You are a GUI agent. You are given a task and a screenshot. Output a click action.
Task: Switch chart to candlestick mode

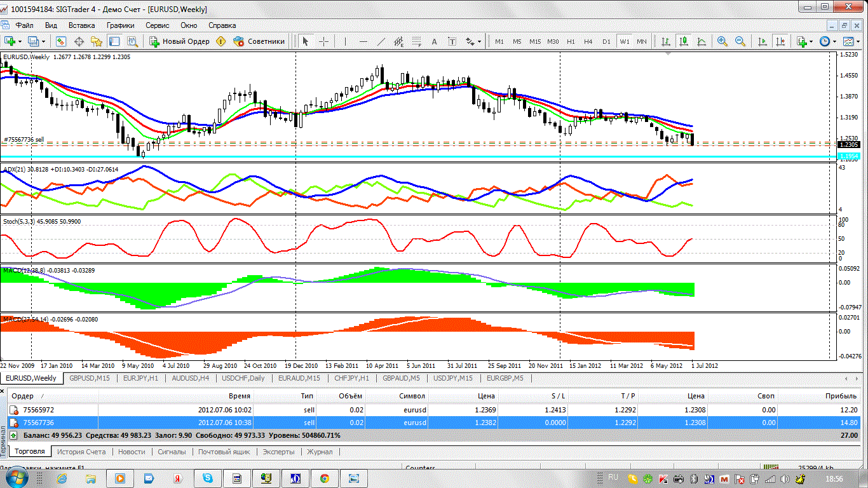coord(684,41)
